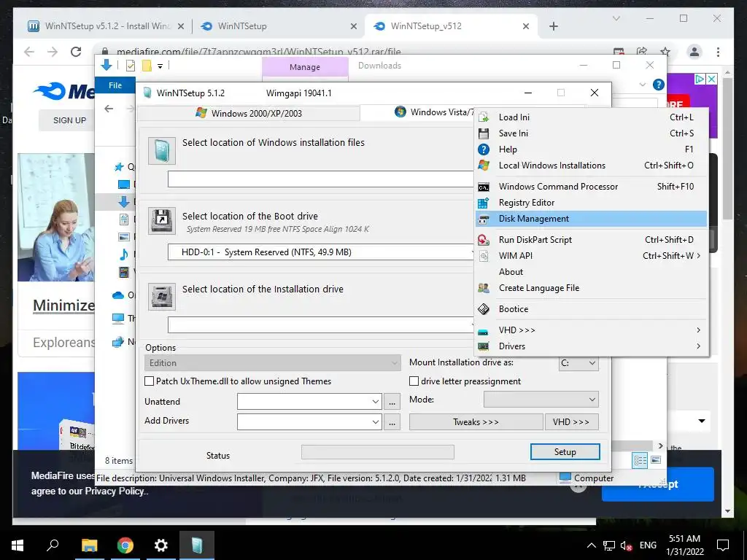
Task: Open the About menu entry
Action: (591, 272)
